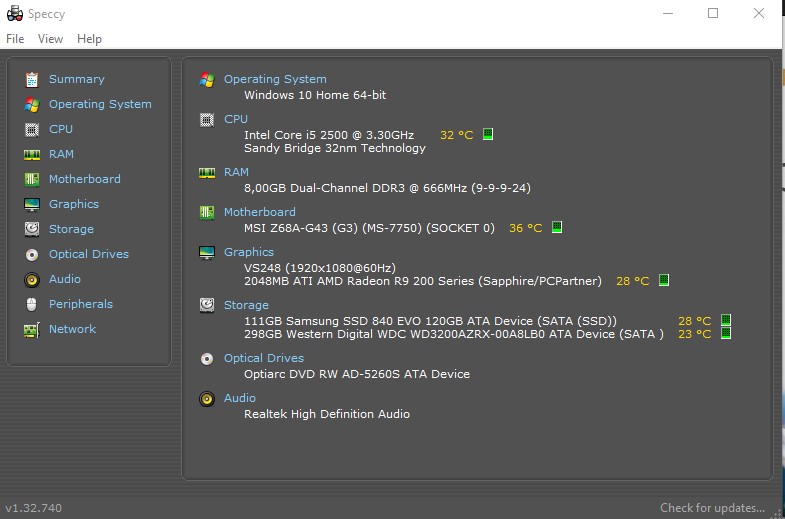Click the Optical Drives disc icon in summary panel
This screenshot has width=785, height=519.
207,359
